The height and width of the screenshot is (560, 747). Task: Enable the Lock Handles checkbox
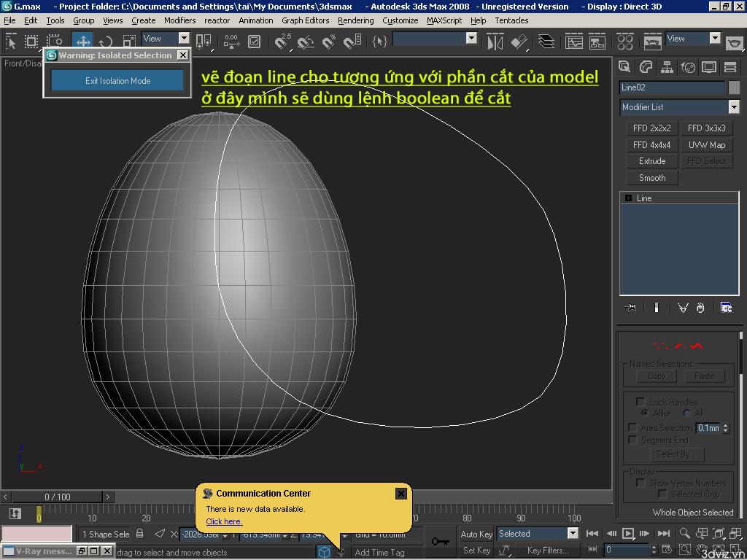640,402
